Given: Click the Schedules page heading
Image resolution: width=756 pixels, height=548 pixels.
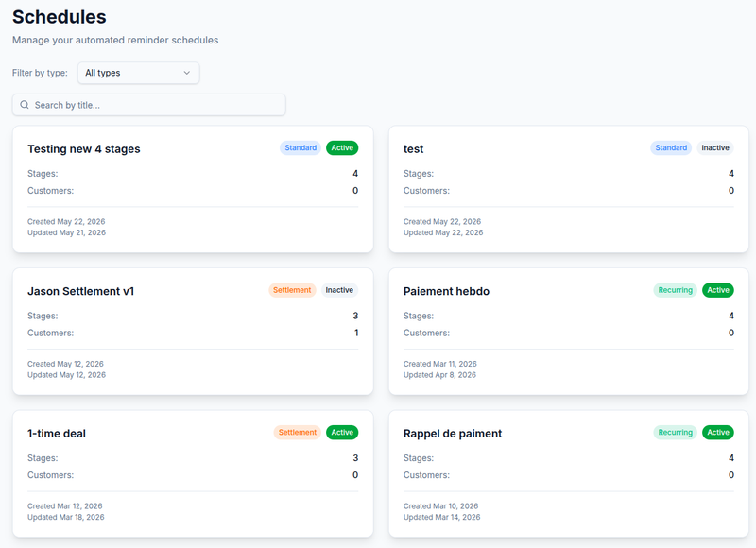Looking at the screenshot, I should coord(60,17).
